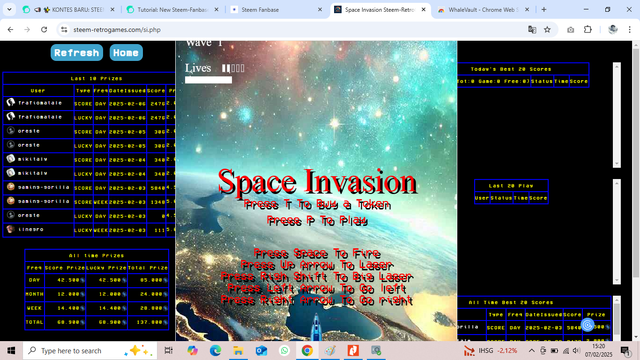640x360 pixels.
Task: Switch to Steem Fanbase tab
Action: click(x=276, y=9)
